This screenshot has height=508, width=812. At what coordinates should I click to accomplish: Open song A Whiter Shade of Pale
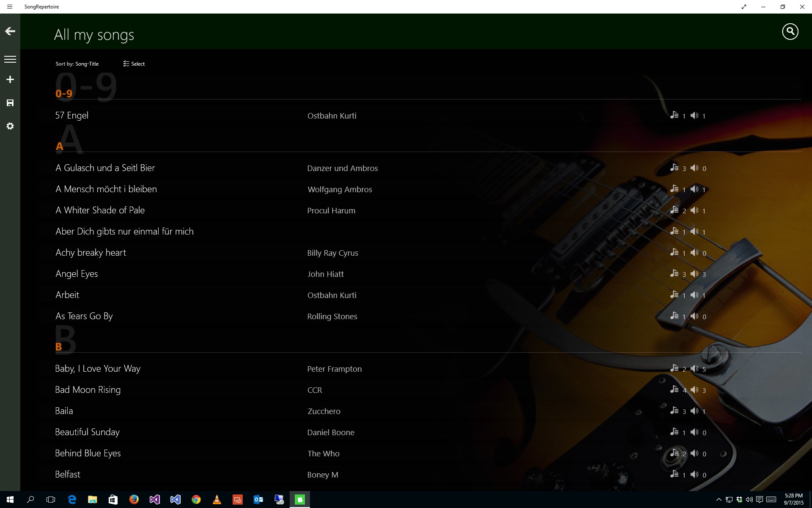pos(100,210)
